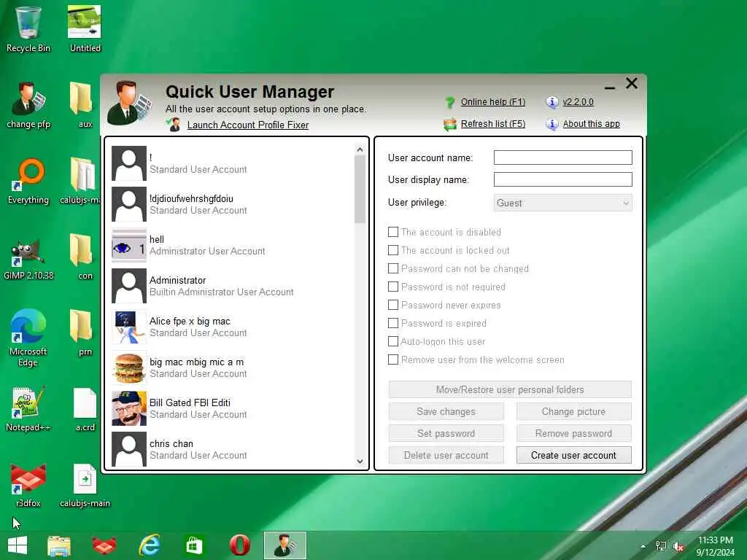747x560 pixels.
Task: Select the 'hell' administrator account
Action: point(231,245)
